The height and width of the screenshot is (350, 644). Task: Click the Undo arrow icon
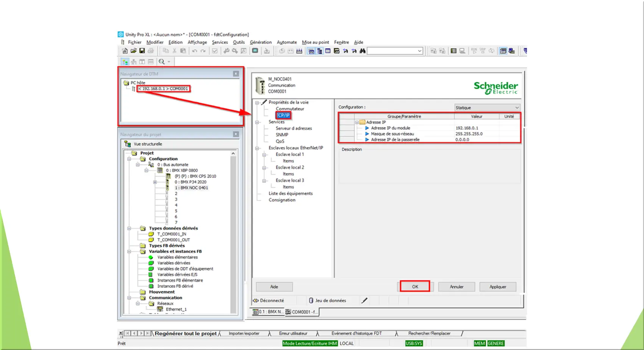tap(195, 51)
